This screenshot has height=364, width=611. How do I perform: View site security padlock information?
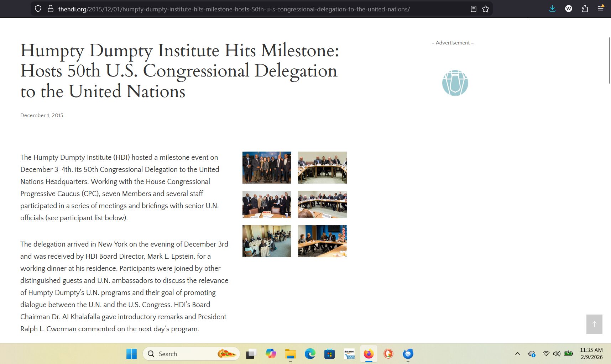(x=50, y=9)
